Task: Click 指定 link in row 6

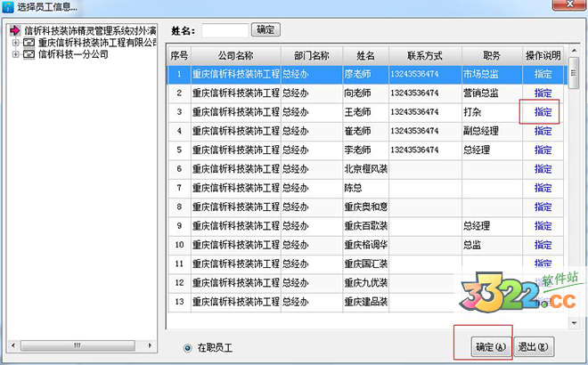Action: tap(543, 169)
